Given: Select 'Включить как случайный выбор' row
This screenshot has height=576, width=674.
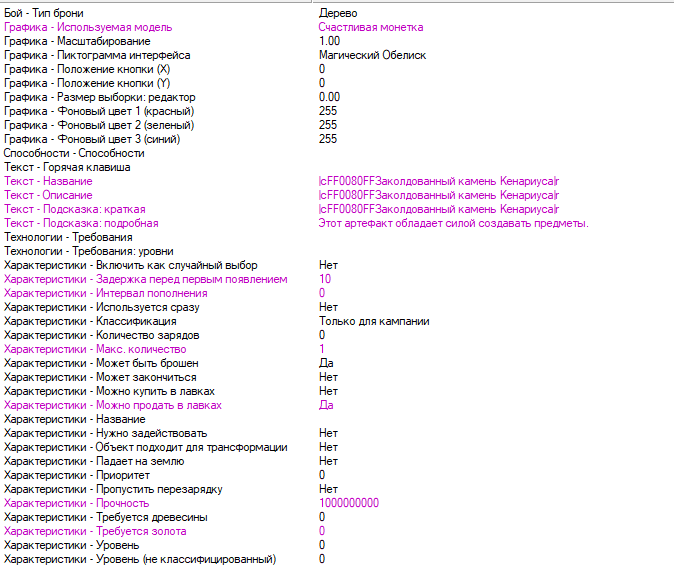Looking at the screenshot, I should 131,266.
